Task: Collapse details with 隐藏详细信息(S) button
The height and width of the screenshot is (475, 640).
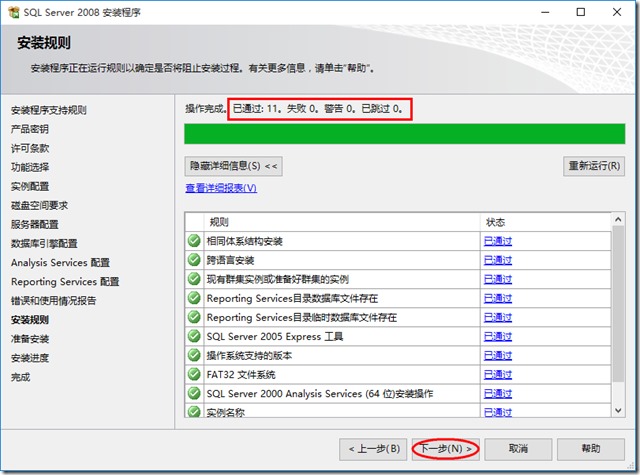Action: 233,166
